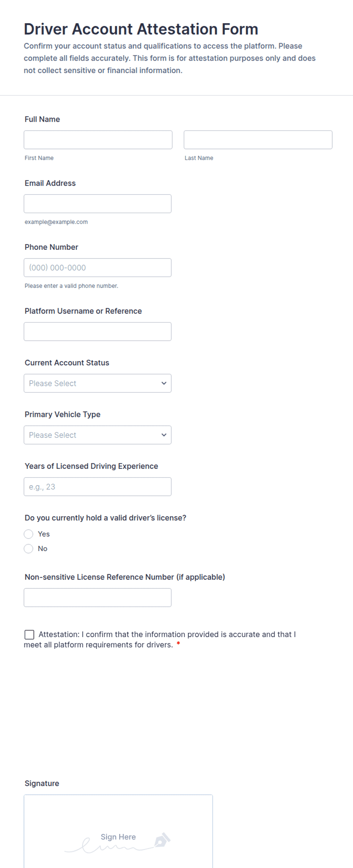Open the Current Account Status dropdown
This screenshot has height=868, width=353.
coord(98,383)
